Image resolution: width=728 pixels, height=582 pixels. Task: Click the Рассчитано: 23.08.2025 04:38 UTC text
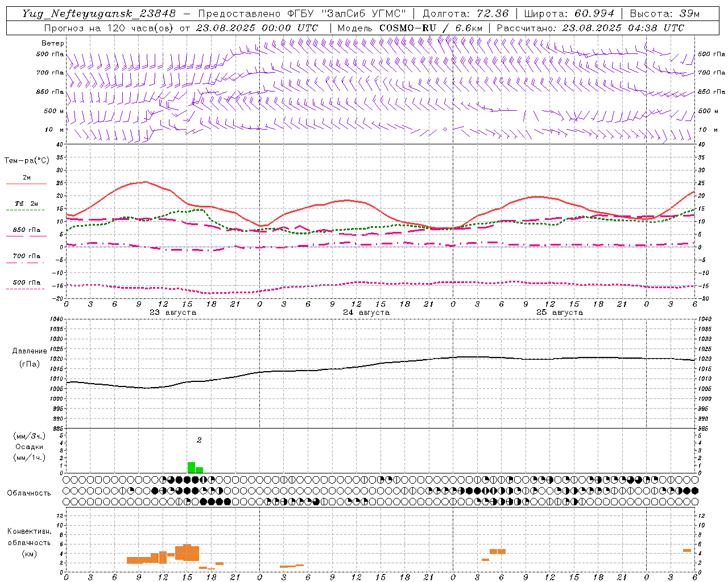pyautogui.click(x=590, y=28)
